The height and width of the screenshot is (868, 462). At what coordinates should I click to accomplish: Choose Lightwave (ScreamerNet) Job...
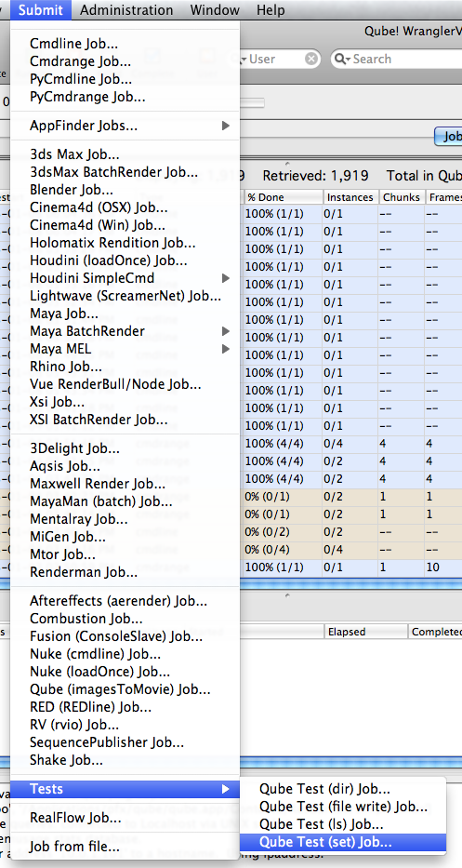click(125, 296)
